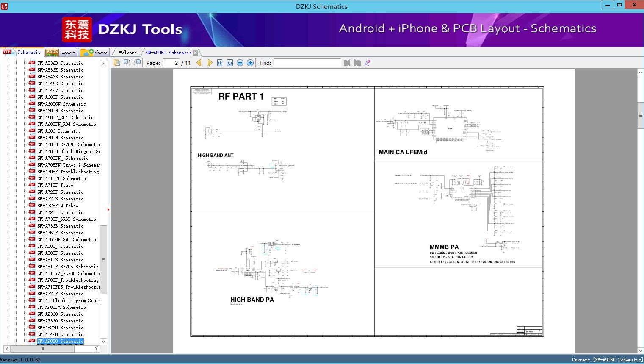Go to the previous page
The width and height of the screenshot is (644, 364).
[x=199, y=63]
